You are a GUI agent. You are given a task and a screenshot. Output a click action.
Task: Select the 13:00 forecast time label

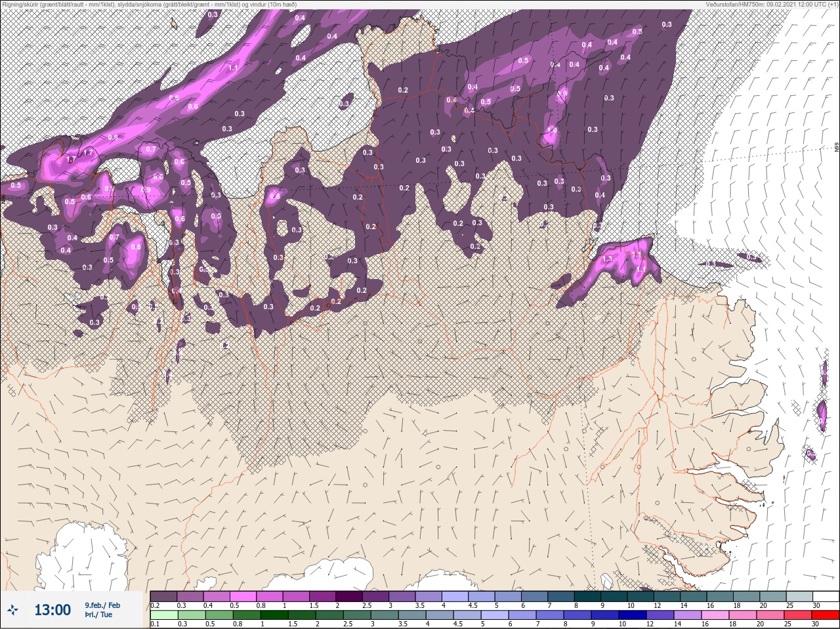(52, 610)
